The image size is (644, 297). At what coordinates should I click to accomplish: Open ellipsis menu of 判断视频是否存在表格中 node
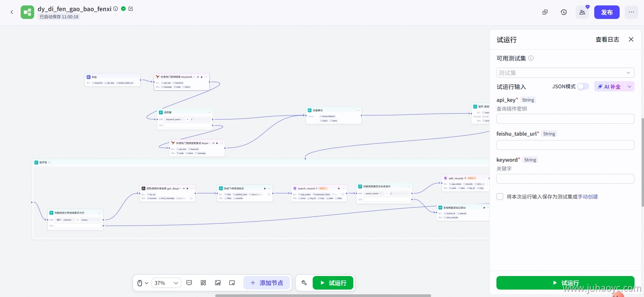click(x=408, y=186)
